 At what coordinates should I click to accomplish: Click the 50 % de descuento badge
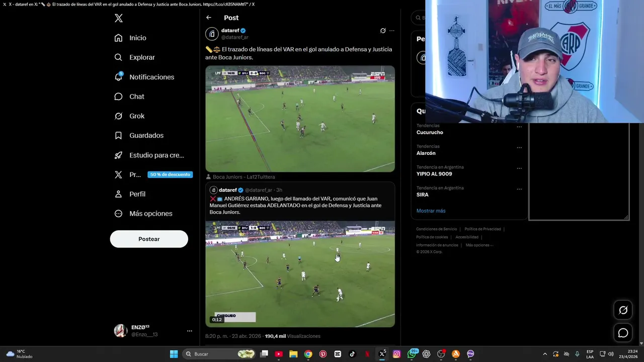coord(170,174)
